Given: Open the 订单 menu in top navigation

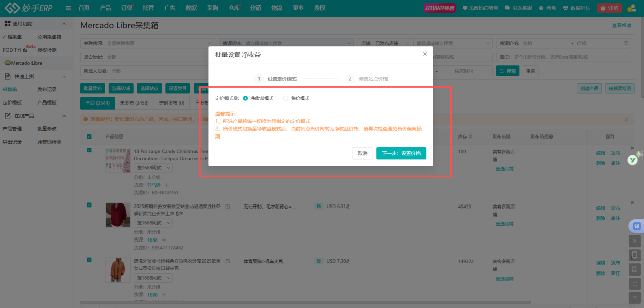Looking at the screenshot, I should (x=126, y=8).
